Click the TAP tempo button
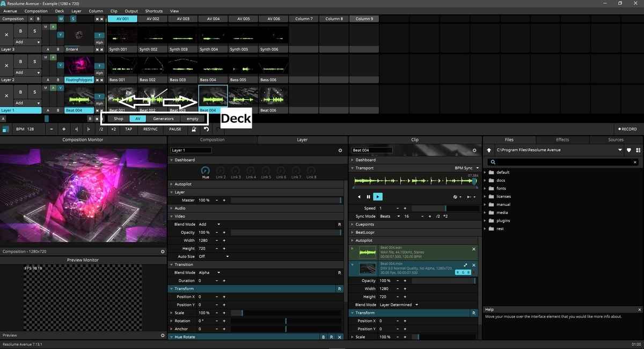This screenshot has width=644, height=349. click(x=129, y=129)
